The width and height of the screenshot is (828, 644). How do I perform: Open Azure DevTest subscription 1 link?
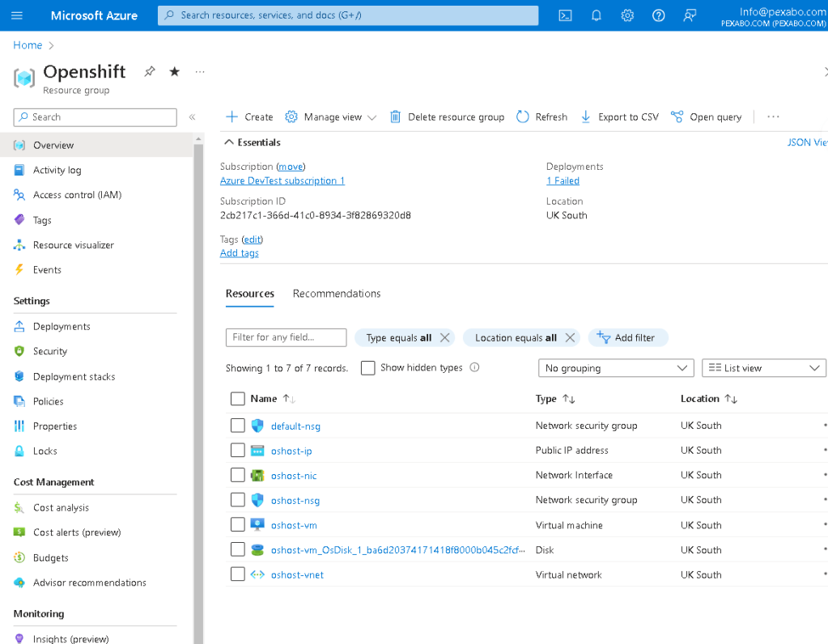tap(282, 180)
